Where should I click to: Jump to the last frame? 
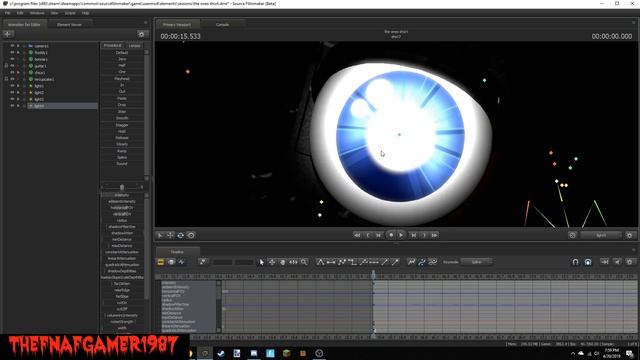[435, 235]
